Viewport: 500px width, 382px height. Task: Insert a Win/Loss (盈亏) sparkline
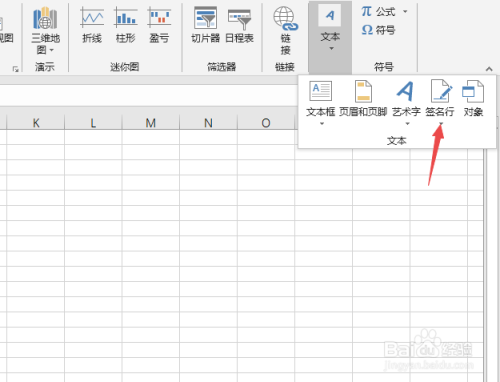click(159, 25)
